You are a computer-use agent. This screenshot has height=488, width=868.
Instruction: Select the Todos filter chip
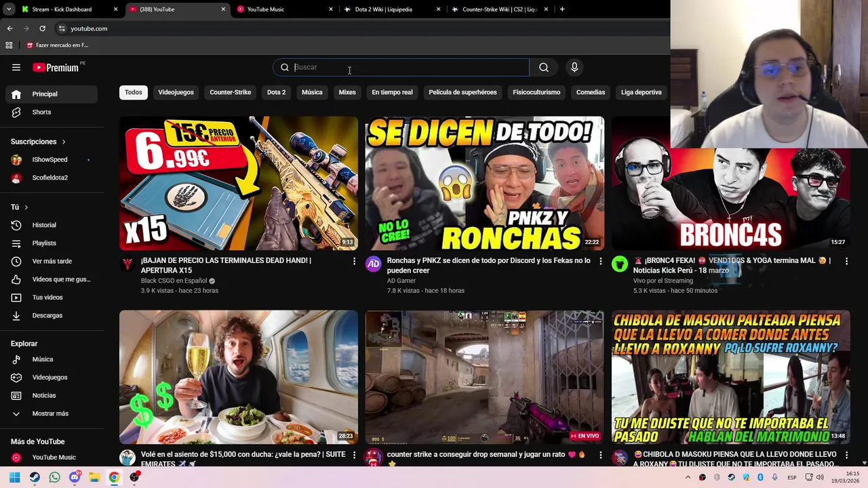coord(134,92)
